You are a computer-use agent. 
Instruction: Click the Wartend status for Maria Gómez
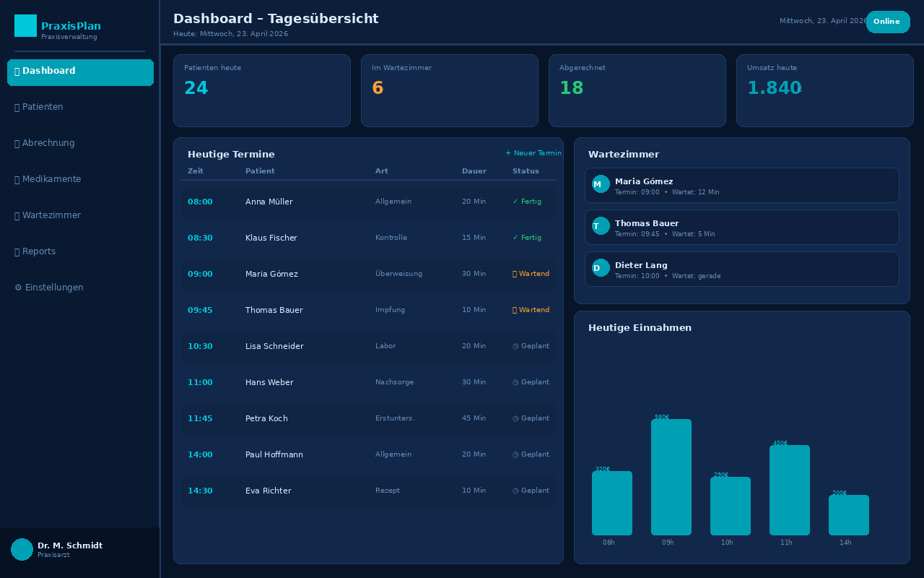pos(531,274)
